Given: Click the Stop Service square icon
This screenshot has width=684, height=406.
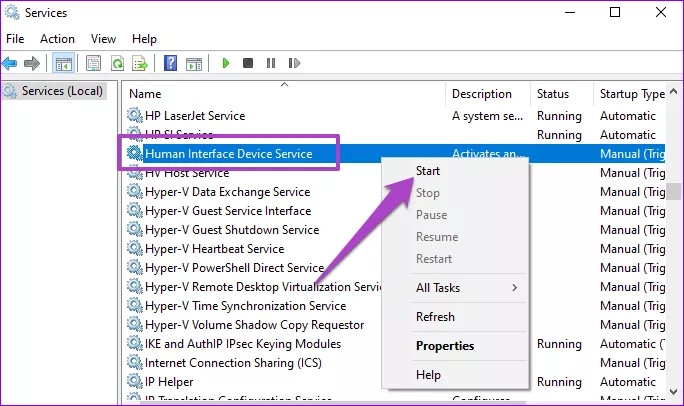Looking at the screenshot, I should [x=248, y=64].
